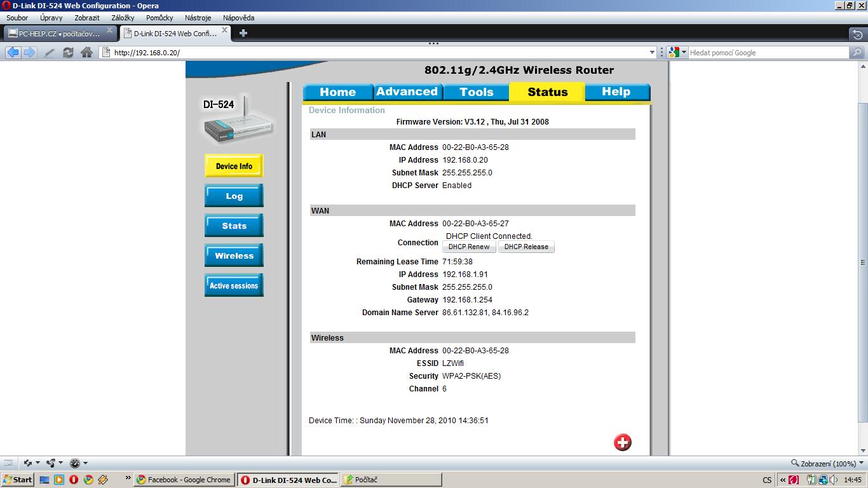868x488 pixels.
Task: Expand the address bar history dropdown
Action: pos(652,53)
